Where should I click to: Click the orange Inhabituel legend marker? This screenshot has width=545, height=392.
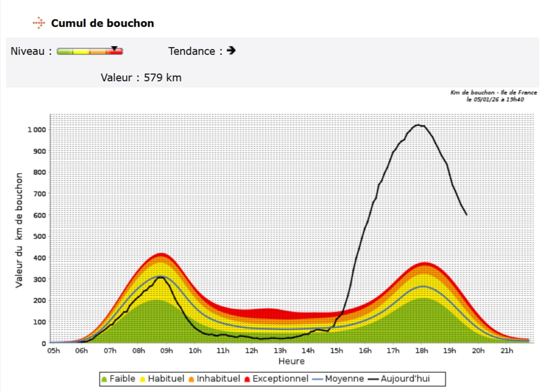point(191,379)
